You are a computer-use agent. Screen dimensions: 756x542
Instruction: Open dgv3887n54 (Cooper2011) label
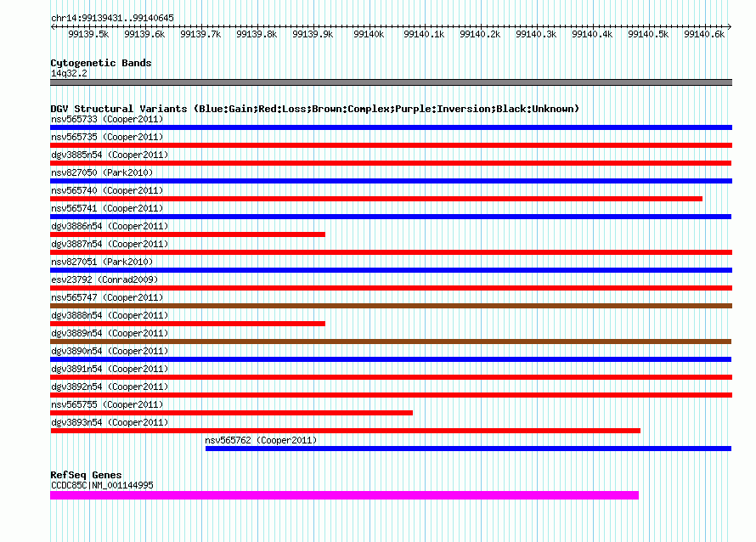pyautogui.click(x=110, y=244)
